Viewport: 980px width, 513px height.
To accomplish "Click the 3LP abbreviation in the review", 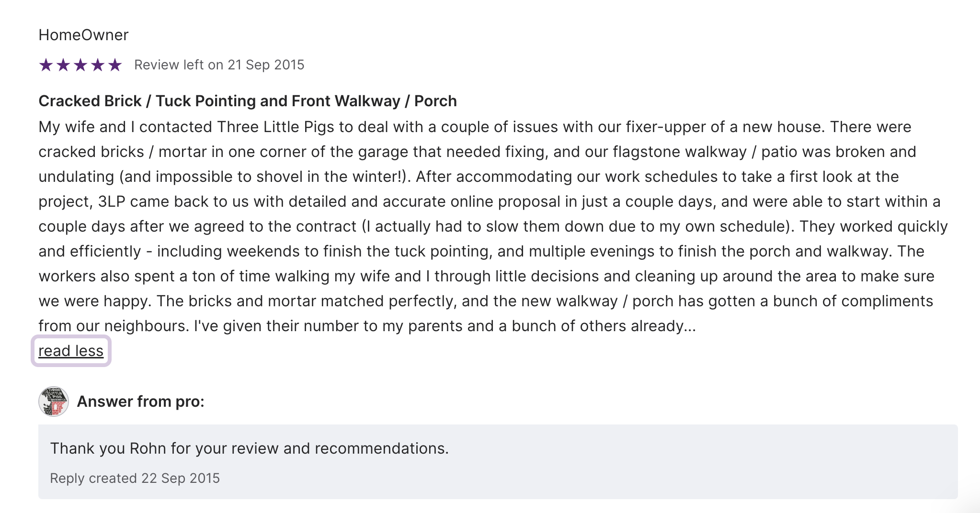I will [x=112, y=201].
